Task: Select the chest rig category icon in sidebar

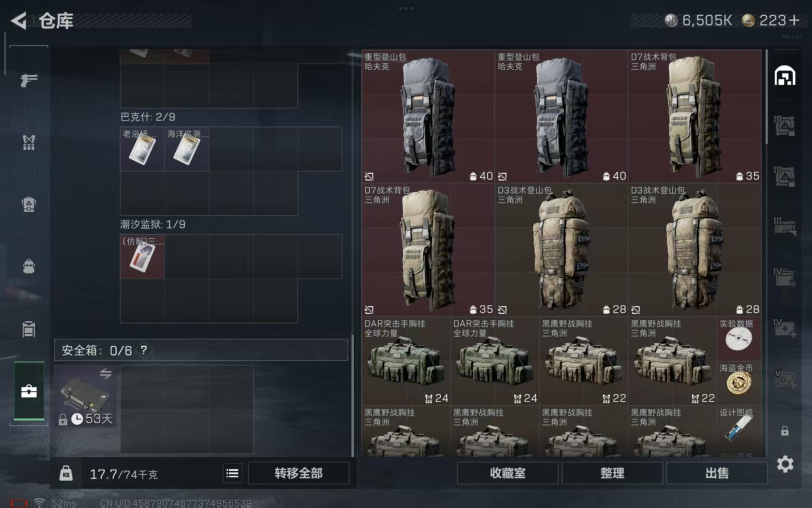Action: tap(29, 142)
